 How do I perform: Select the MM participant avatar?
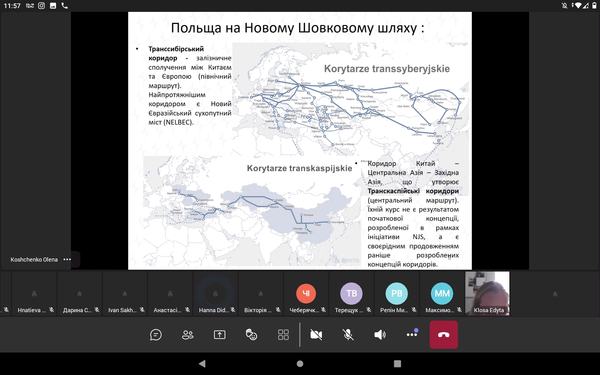(x=442, y=293)
